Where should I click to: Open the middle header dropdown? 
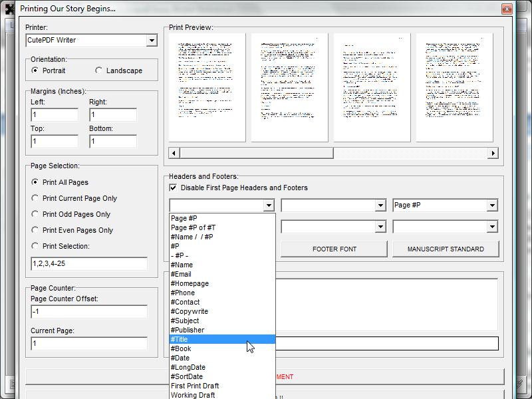click(x=380, y=205)
